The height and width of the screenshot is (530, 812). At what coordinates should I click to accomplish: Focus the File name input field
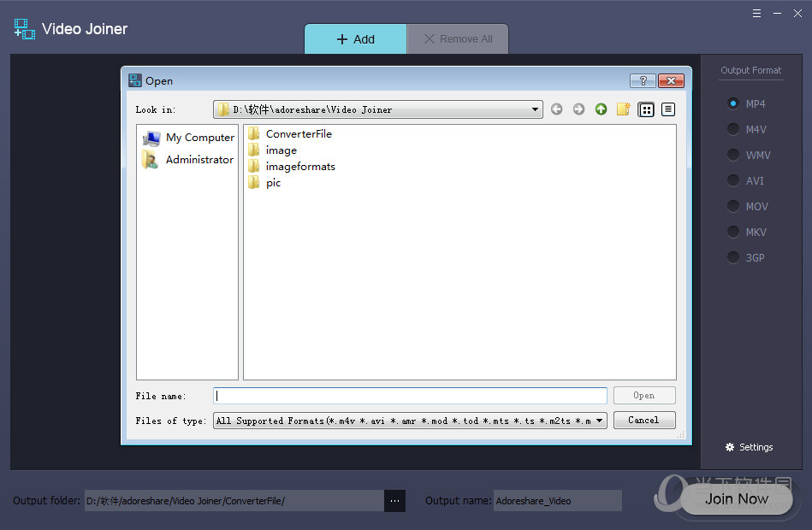pos(410,396)
